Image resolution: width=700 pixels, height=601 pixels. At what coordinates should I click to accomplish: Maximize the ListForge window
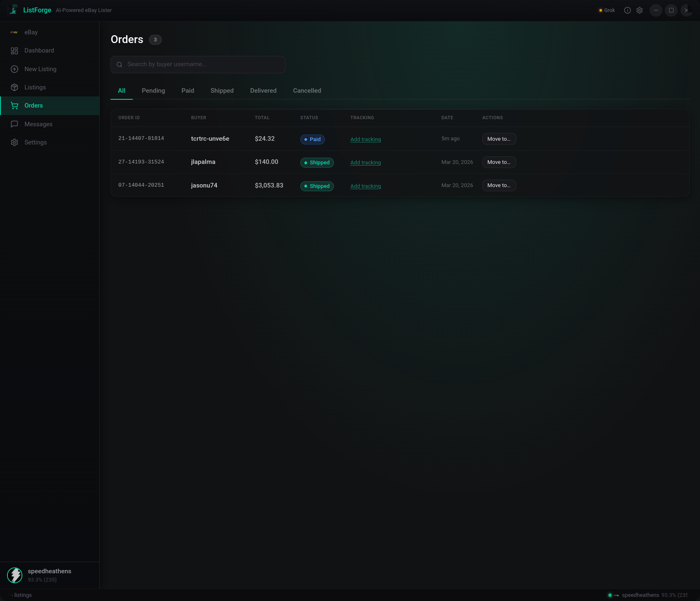(x=671, y=10)
